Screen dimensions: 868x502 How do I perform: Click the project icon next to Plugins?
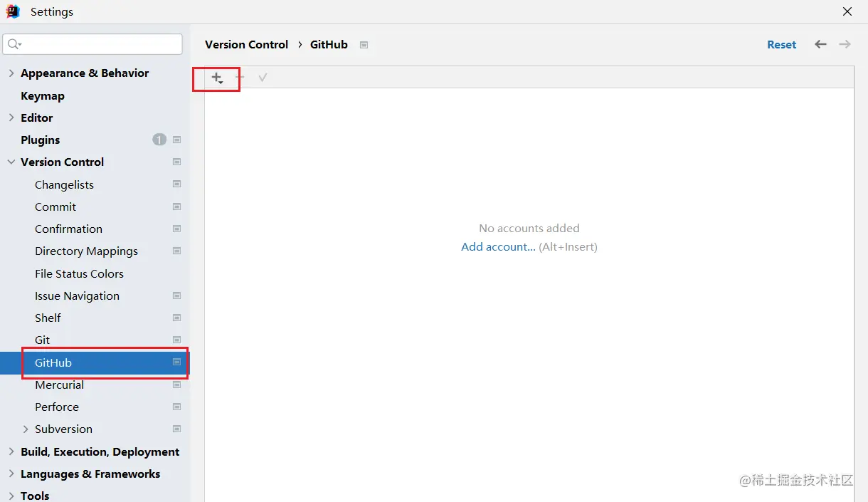click(x=177, y=140)
